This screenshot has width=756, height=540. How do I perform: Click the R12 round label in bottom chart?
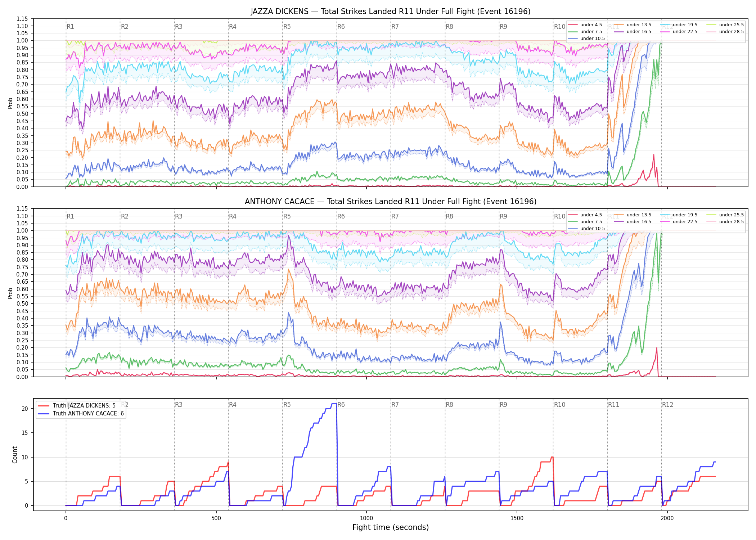point(667,405)
